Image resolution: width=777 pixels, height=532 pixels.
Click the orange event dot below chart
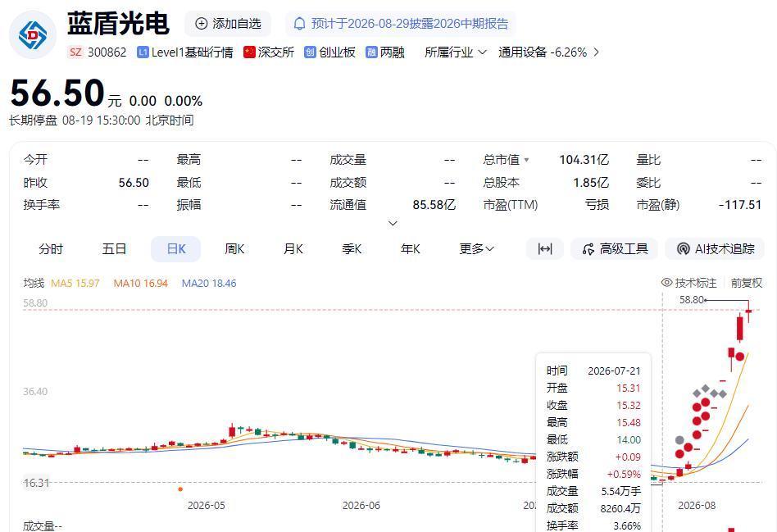tap(180, 489)
